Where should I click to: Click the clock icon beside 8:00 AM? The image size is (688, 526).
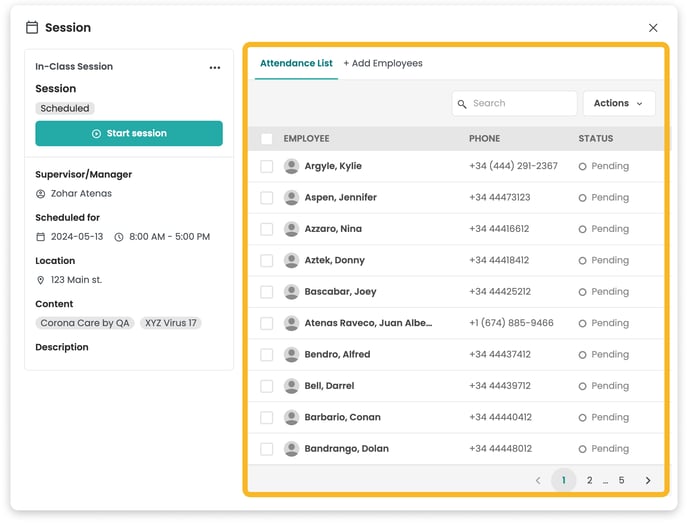coord(119,237)
